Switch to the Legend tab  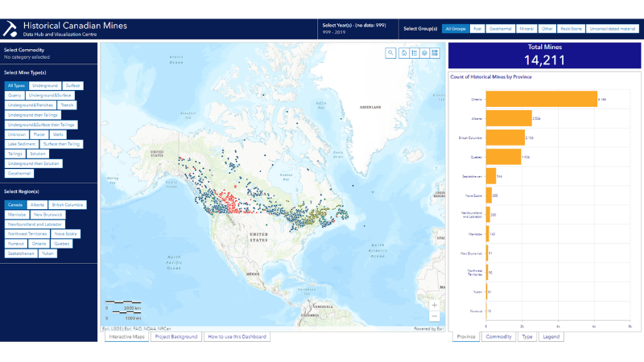pyautogui.click(x=551, y=337)
